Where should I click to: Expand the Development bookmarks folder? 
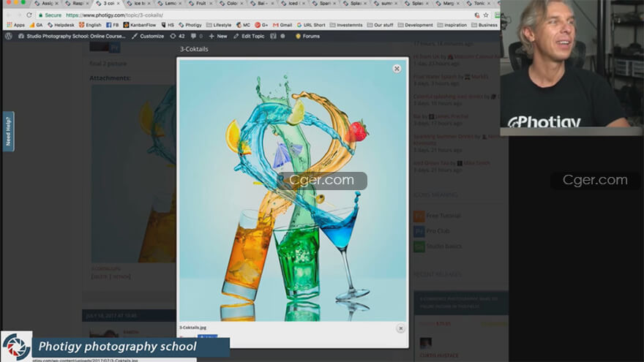tap(415, 25)
